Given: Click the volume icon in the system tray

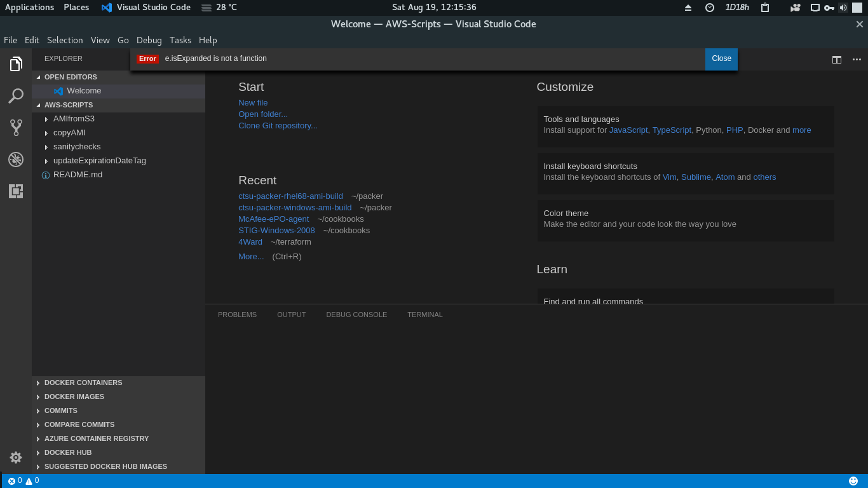Looking at the screenshot, I should point(844,8).
